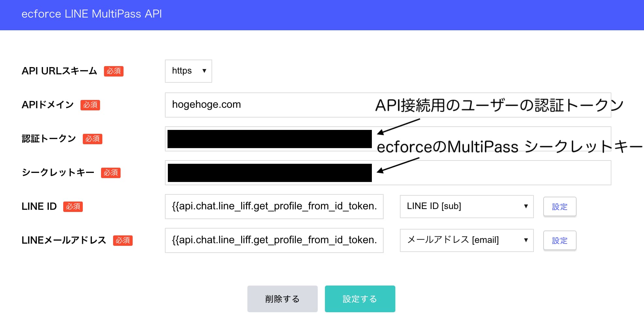Click the 必須 badge beside LINE ID

click(x=73, y=206)
